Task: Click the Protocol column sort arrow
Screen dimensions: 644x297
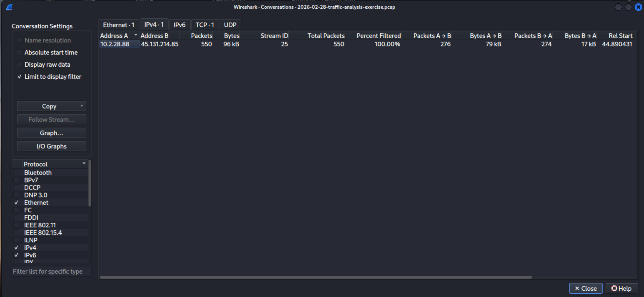Action: (84, 164)
